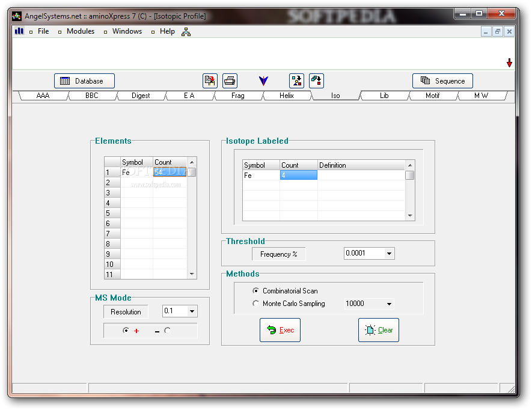Click the document export toolbar icon
This screenshot has width=532, height=410.
point(210,81)
